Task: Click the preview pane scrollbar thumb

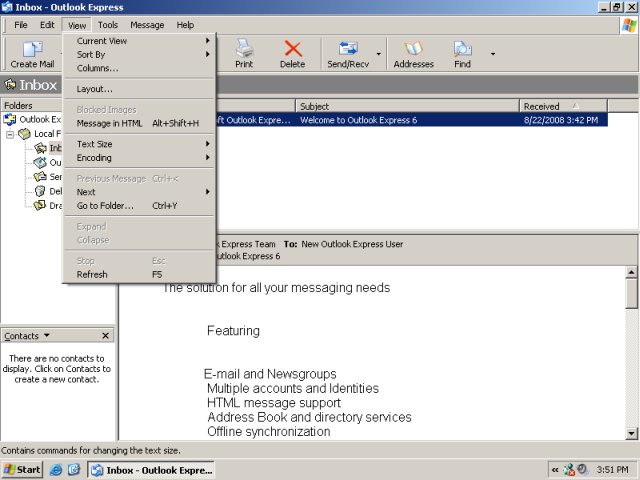Action: coord(631,294)
